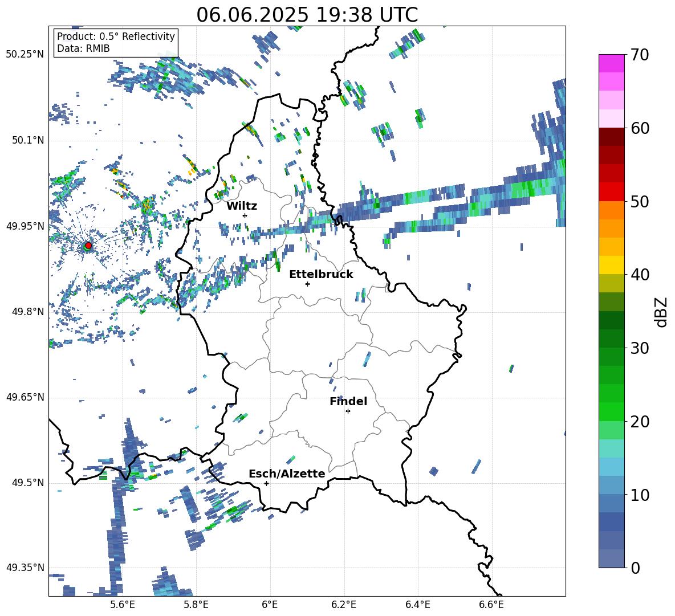
Task: Click the magenta 70 dBZ colorbar band
Action: (x=611, y=63)
